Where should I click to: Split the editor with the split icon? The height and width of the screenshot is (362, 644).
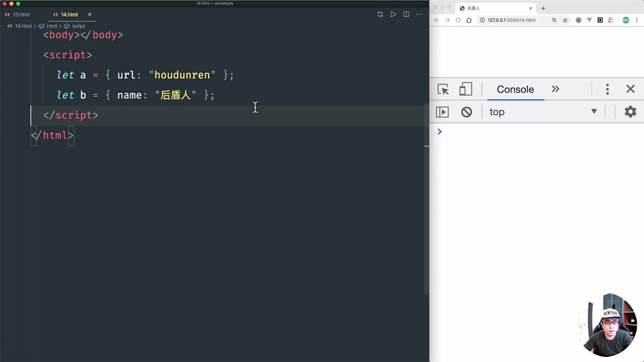pos(406,15)
